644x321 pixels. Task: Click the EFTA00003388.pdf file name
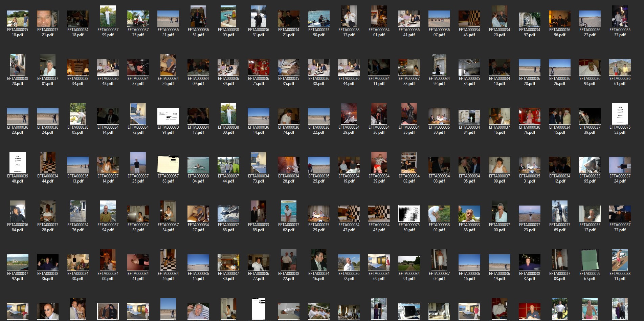[469, 227]
